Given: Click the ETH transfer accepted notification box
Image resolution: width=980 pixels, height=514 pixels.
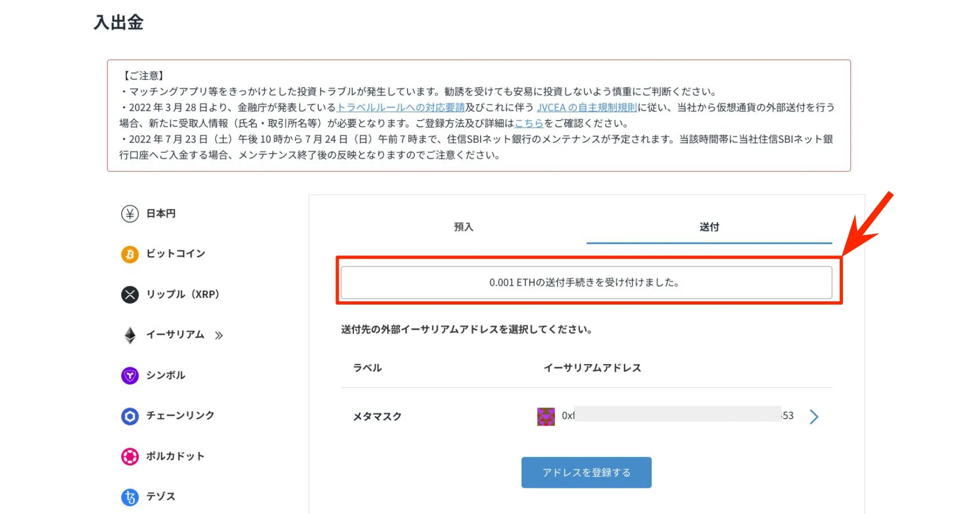Looking at the screenshot, I should tap(586, 283).
